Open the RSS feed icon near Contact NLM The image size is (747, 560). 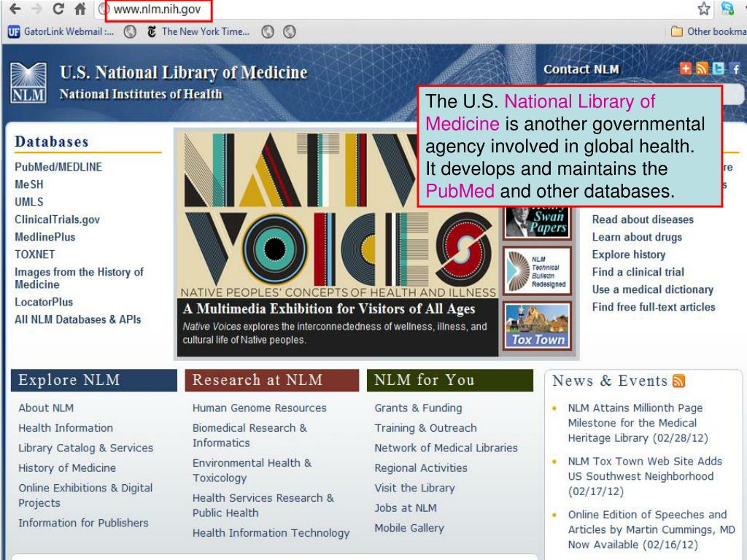[x=702, y=69]
